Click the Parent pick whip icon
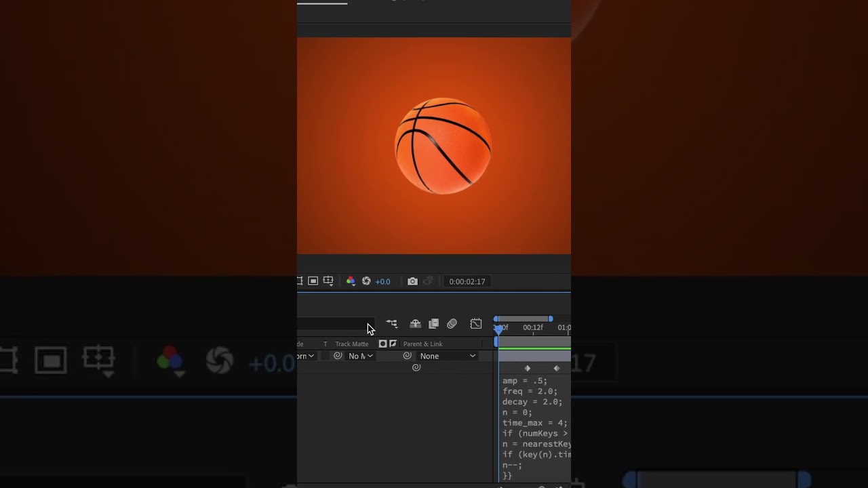 [x=407, y=356]
